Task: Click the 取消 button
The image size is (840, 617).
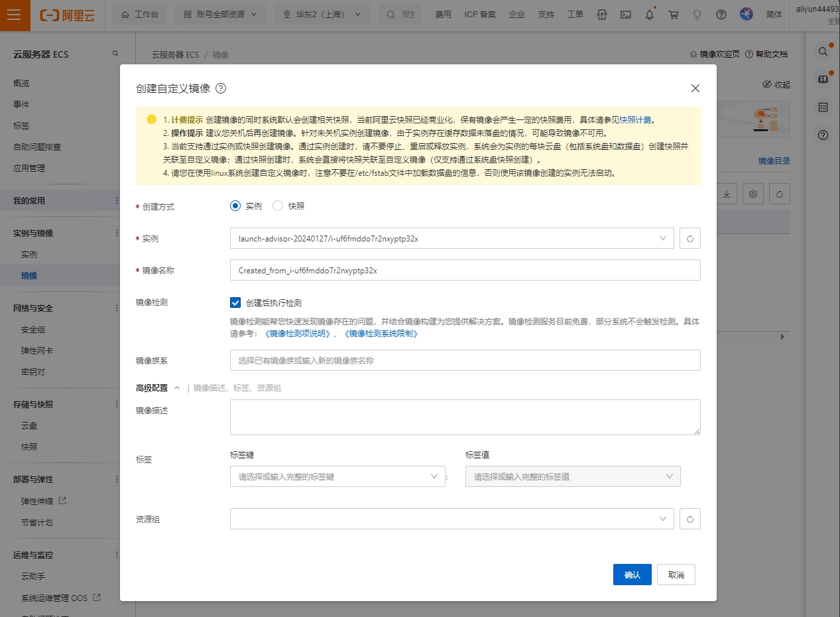Action: coord(676,575)
